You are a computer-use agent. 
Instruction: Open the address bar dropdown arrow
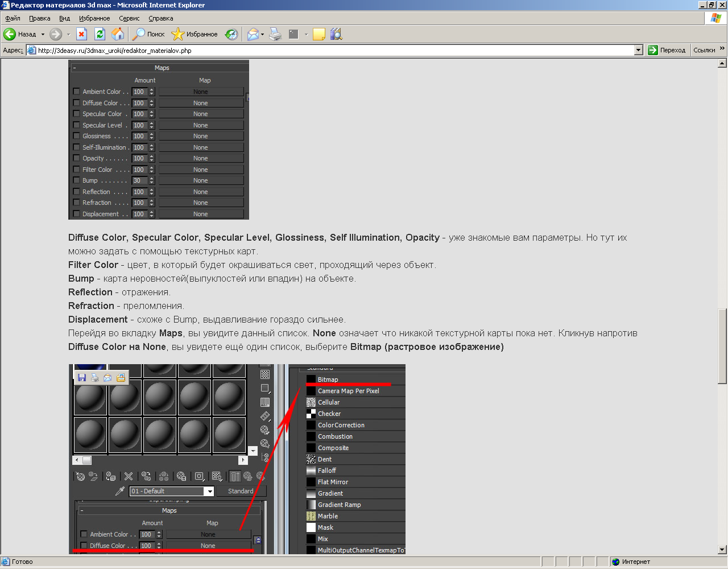(638, 50)
